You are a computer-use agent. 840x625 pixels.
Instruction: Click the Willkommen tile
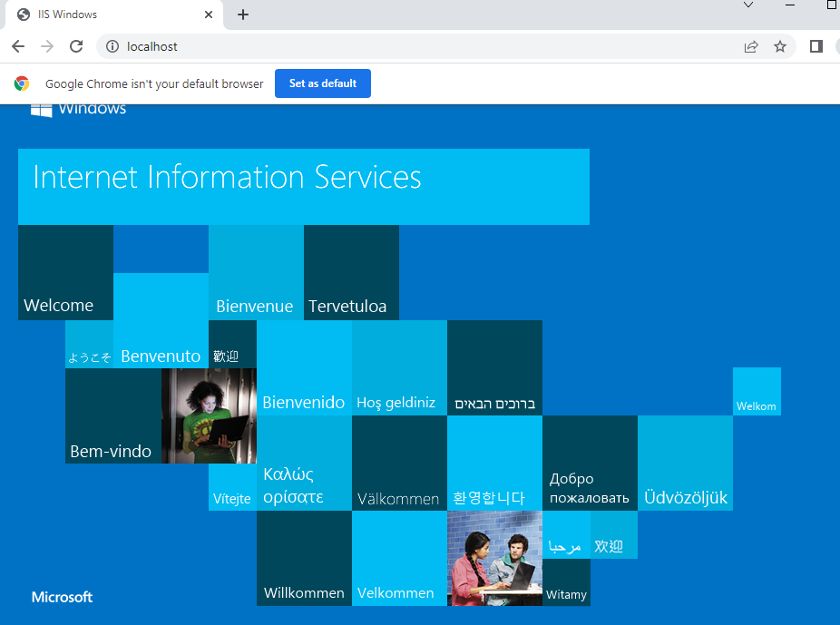[x=304, y=559]
